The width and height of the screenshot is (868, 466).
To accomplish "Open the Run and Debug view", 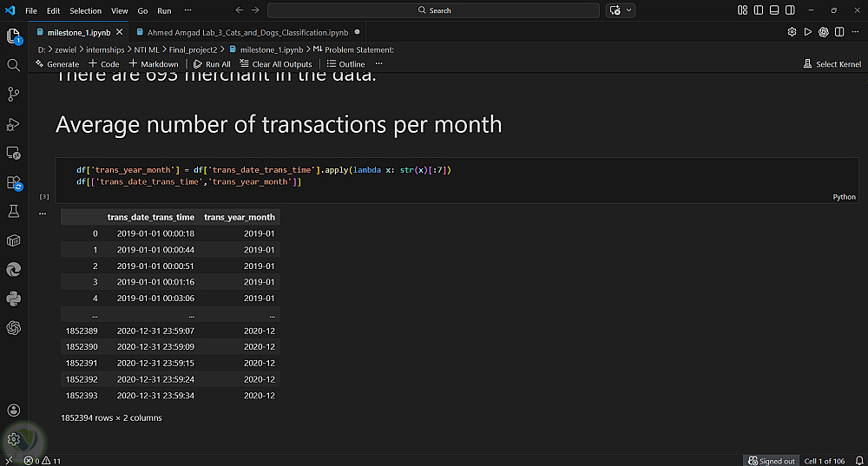I will tap(14, 124).
